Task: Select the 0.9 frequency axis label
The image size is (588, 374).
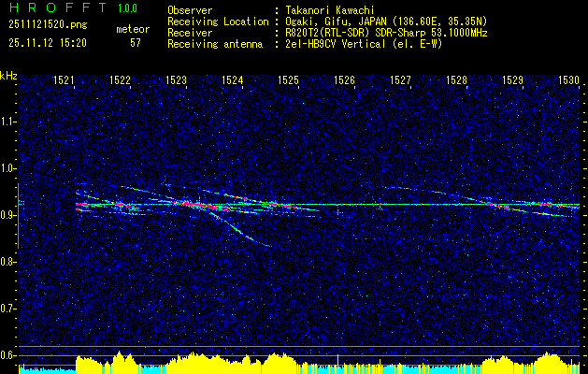Action: click(8, 215)
